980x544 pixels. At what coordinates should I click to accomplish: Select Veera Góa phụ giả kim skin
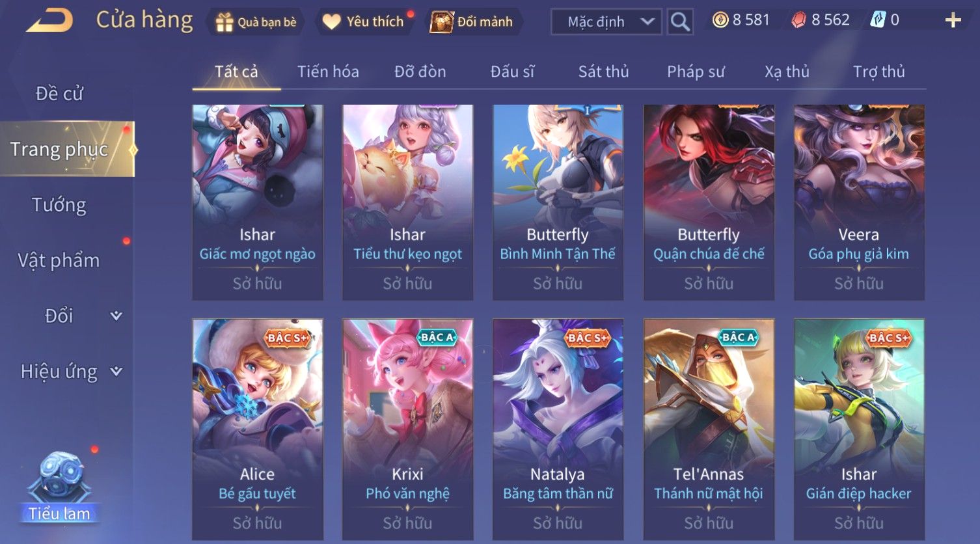click(859, 202)
